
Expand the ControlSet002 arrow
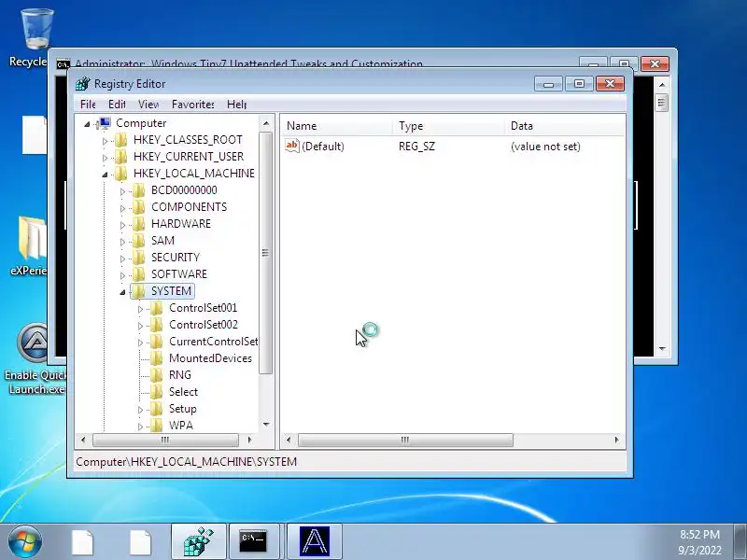140,326
